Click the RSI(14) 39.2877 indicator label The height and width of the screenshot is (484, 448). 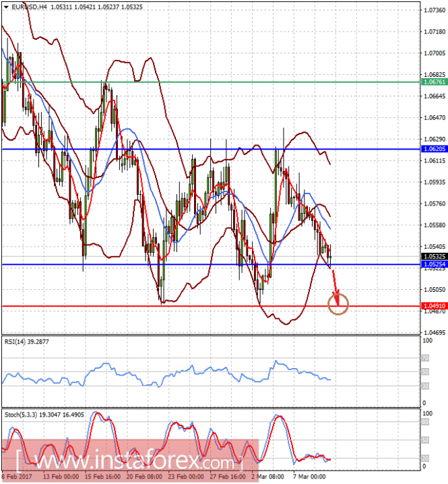point(26,342)
